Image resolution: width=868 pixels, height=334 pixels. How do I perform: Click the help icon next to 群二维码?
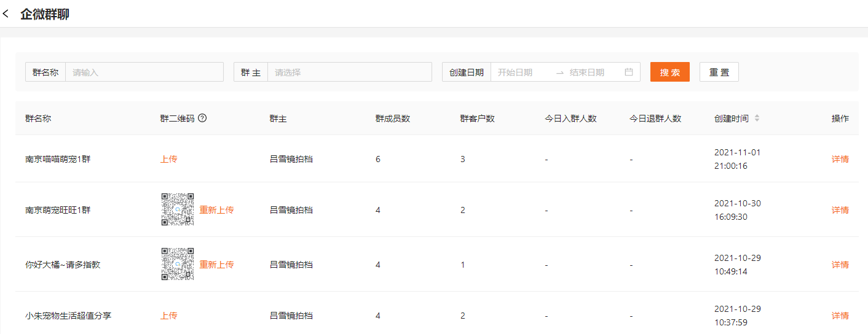pyautogui.click(x=202, y=118)
